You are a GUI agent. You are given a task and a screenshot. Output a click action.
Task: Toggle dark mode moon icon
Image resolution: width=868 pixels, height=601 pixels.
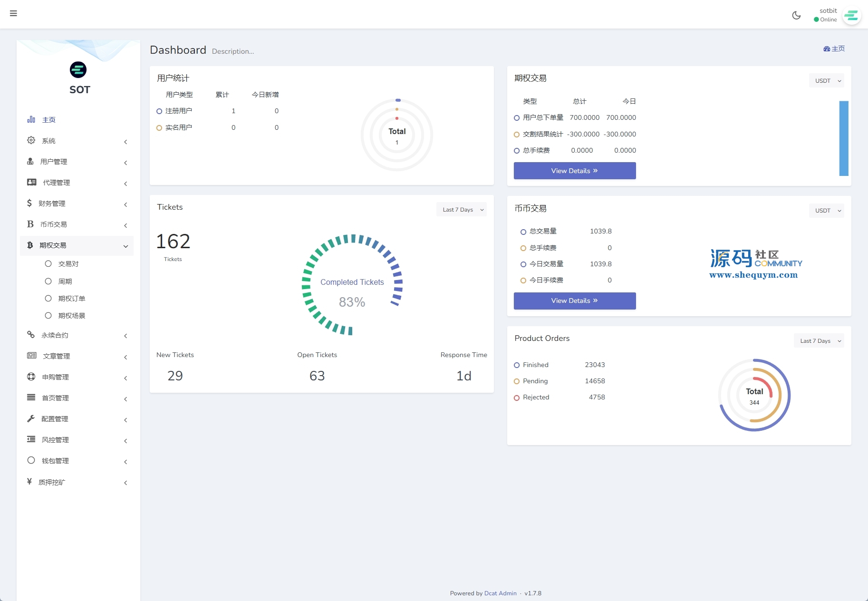click(796, 15)
